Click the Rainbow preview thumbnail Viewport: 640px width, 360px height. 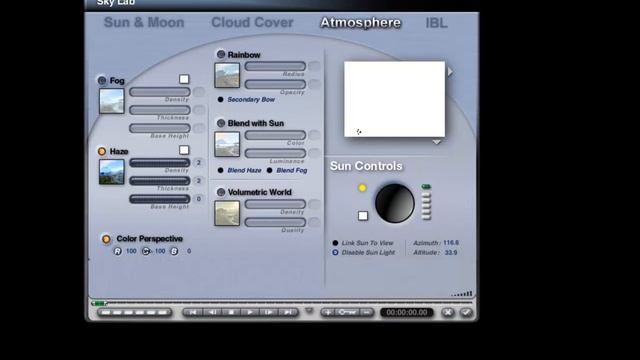click(x=227, y=75)
